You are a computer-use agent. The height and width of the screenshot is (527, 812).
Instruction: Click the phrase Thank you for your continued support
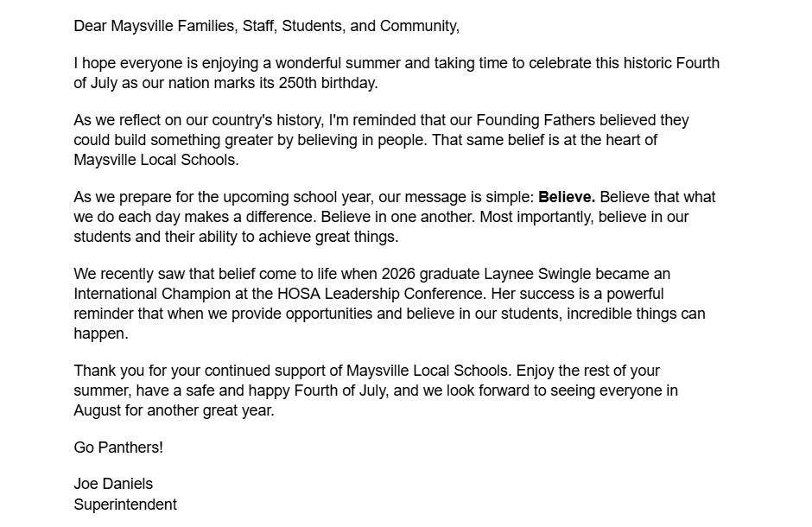(208, 371)
